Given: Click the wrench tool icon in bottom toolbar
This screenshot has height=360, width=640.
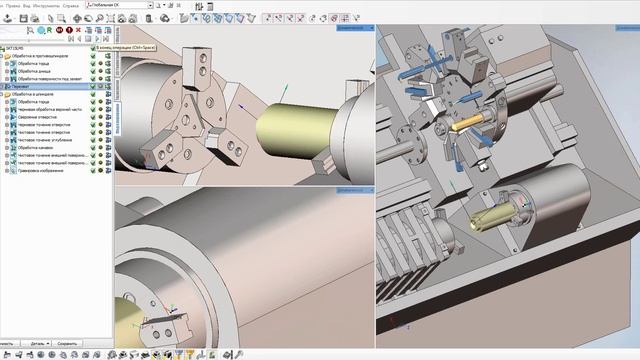Looking at the screenshot, I should point(240,355).
